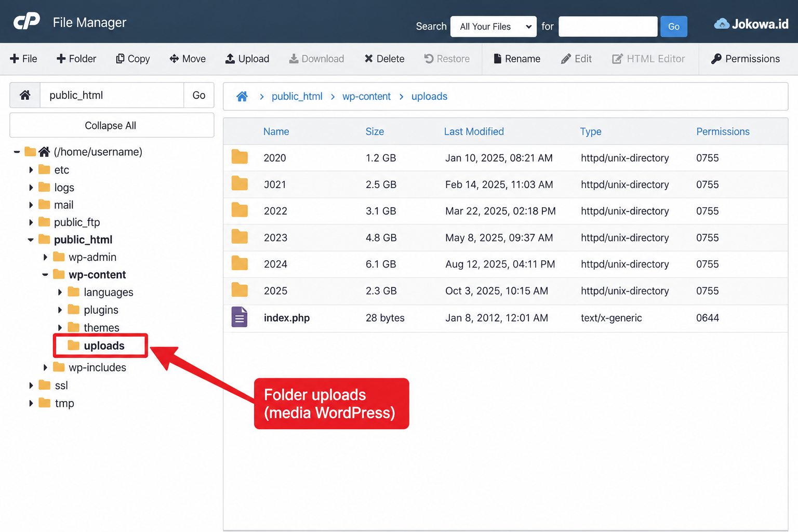Sort by Last Modified column header
The image size is (798, 532).
(x=474, y=131)
